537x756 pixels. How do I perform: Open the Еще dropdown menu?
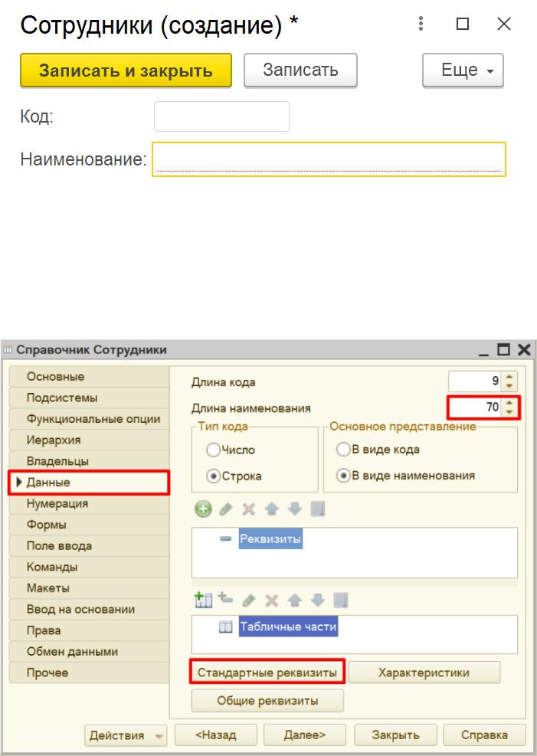(463, 70)
